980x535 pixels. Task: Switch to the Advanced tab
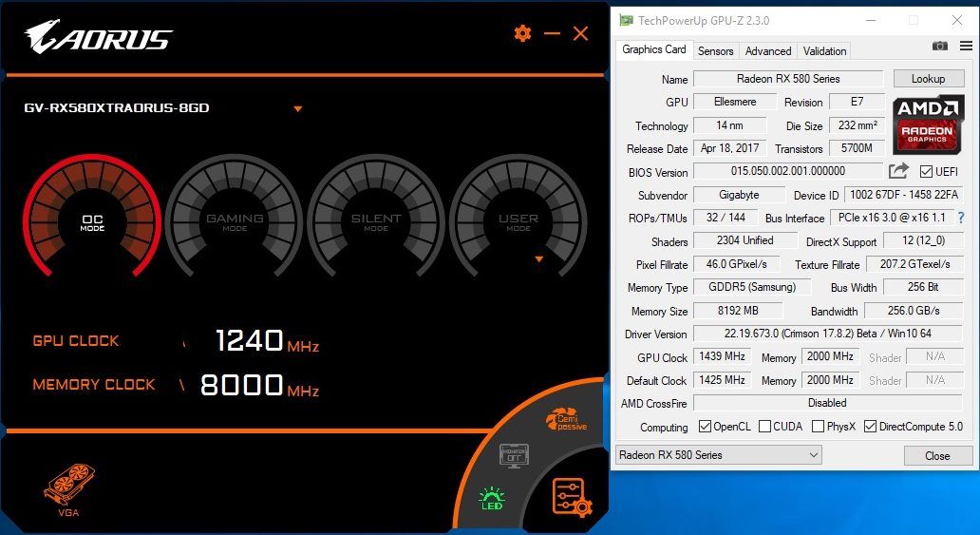[768, 51]
